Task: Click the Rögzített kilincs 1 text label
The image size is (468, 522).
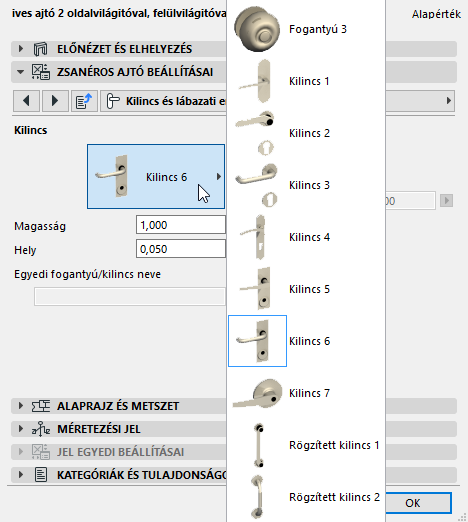Action: tap(334, 445)
